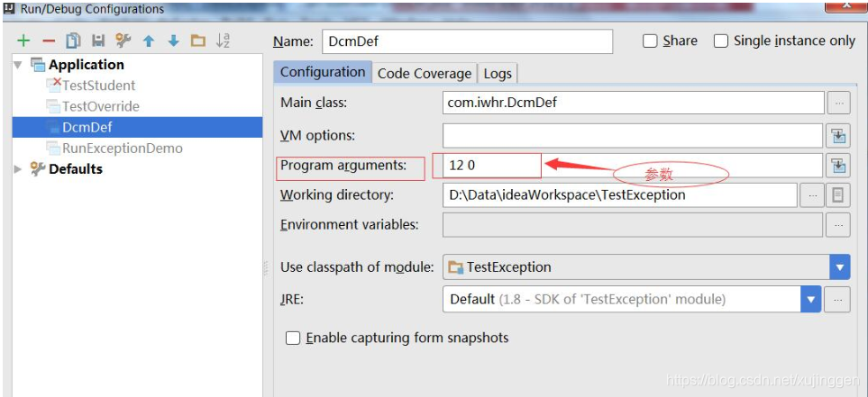Click the Environment variables field

(x=633, y=225)
